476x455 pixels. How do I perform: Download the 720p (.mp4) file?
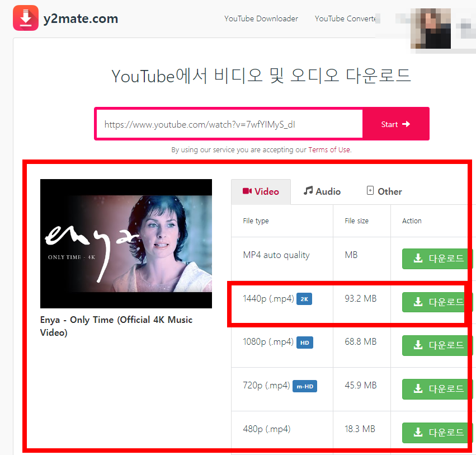pyautogui.click(x=437, y=389)
